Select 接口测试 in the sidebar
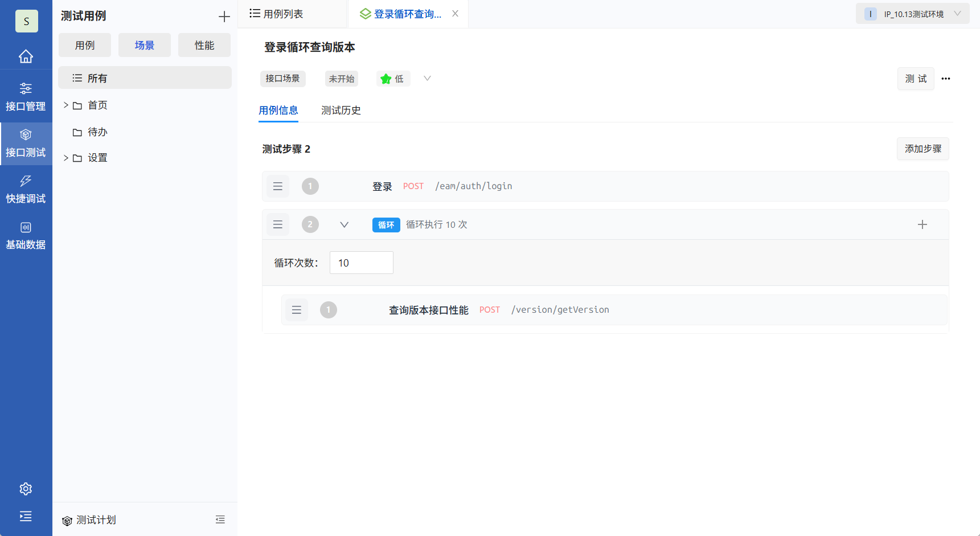Viewport: 980px width, 536px height. tap(26, 142)
